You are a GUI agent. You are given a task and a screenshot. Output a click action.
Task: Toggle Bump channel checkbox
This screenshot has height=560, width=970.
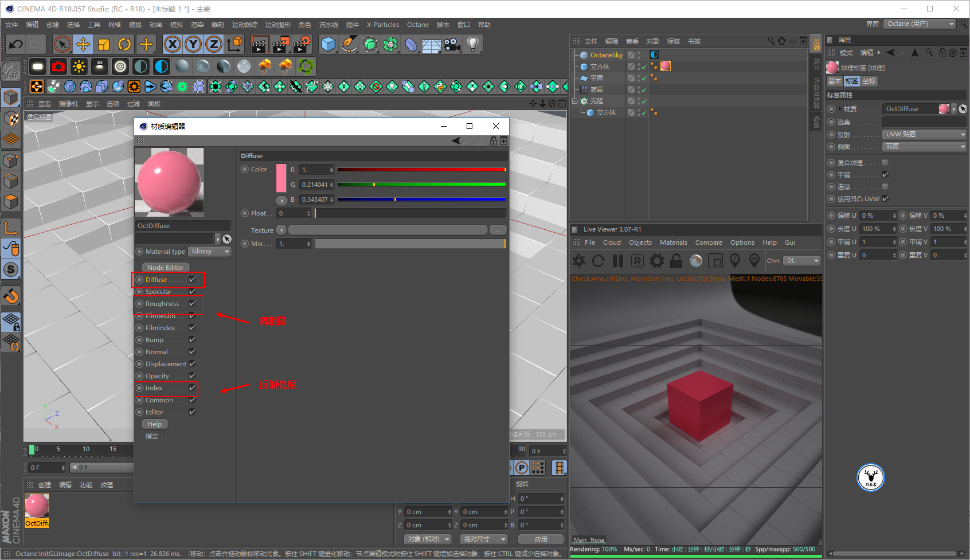coord(192,339)
